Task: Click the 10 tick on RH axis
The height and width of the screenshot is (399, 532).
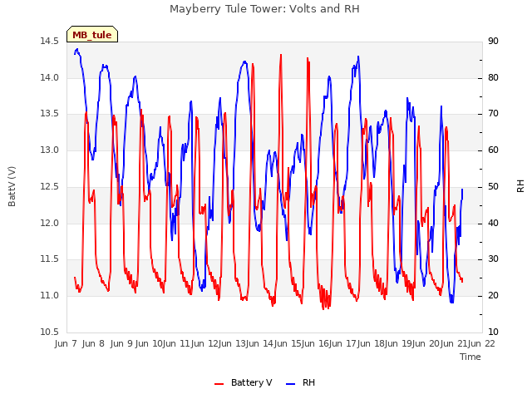Action: point(493,332)
